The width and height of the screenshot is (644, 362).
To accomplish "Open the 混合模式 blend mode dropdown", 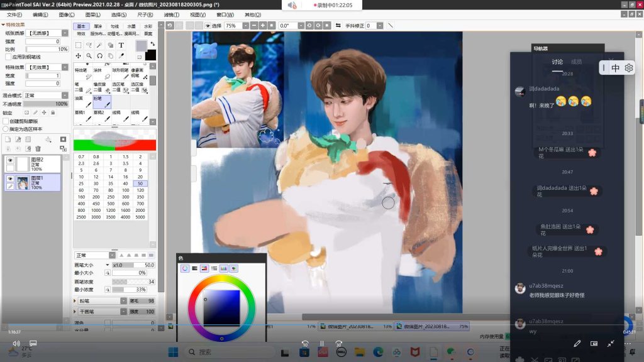I will tap(46, 96).
